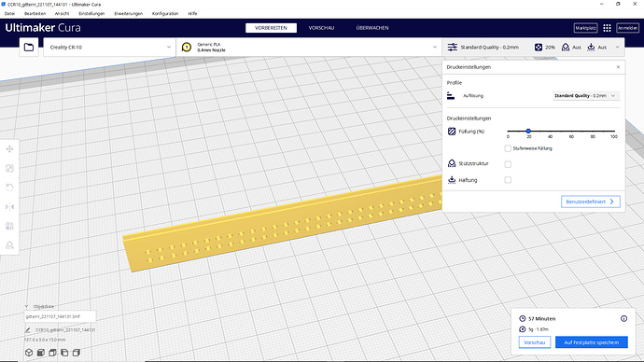Click the print settings sliders icon

[x=452, y=48]
